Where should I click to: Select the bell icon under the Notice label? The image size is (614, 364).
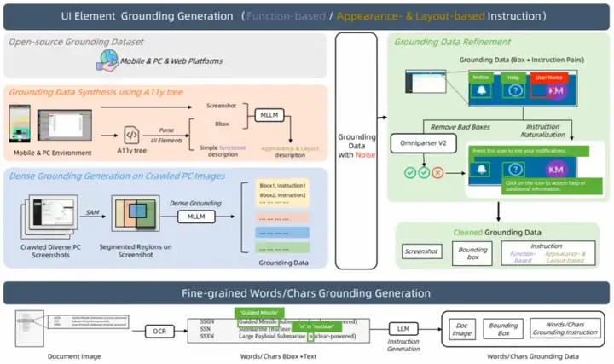click(481, 91)
